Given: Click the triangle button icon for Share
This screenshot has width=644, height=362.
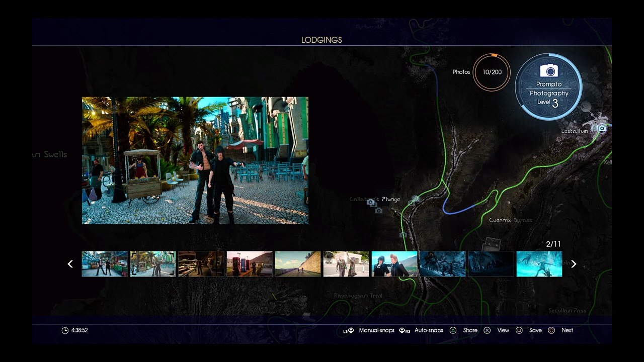Looking at the screenshot, I should click(453, 330).
